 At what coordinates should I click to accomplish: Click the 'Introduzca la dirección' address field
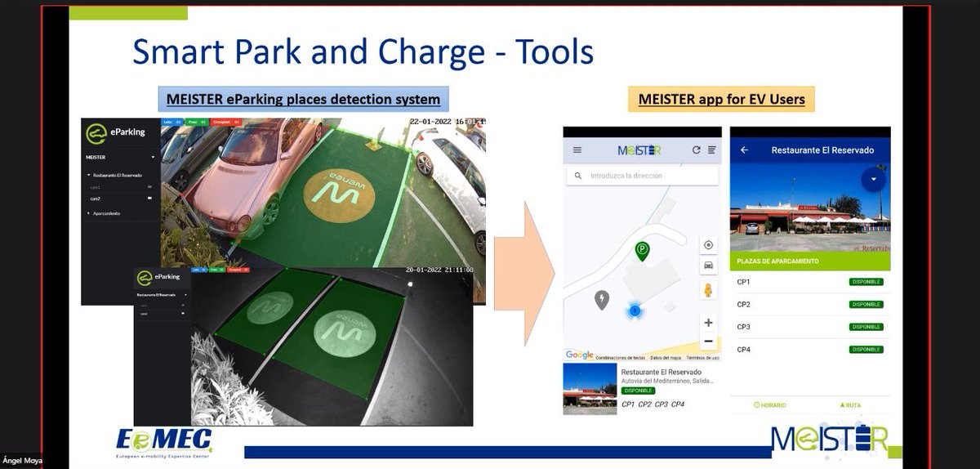coord(644,176)
